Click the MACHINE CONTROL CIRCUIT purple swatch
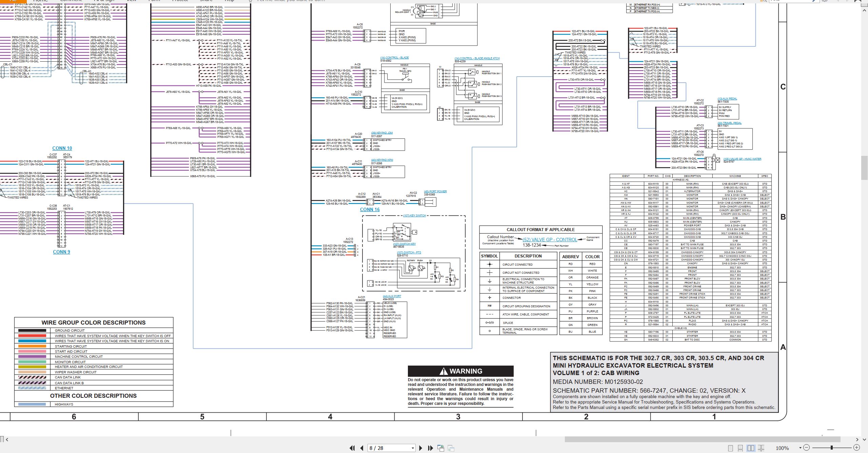Image resolution: width=868 pixels, height=453 pixels. [x=32, y=356]
